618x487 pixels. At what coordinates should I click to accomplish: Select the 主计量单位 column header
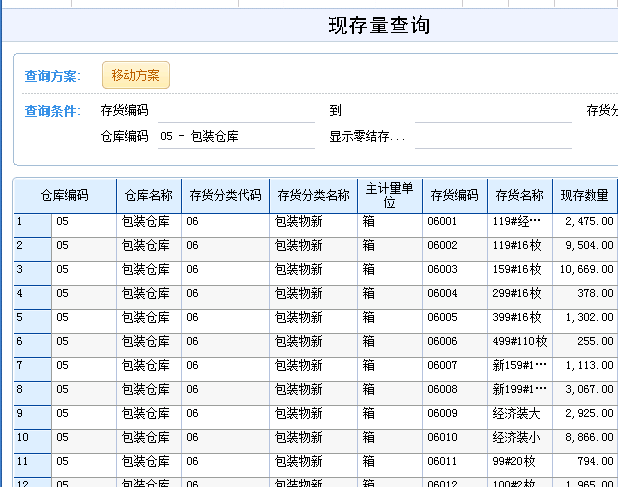coord(389,196)
